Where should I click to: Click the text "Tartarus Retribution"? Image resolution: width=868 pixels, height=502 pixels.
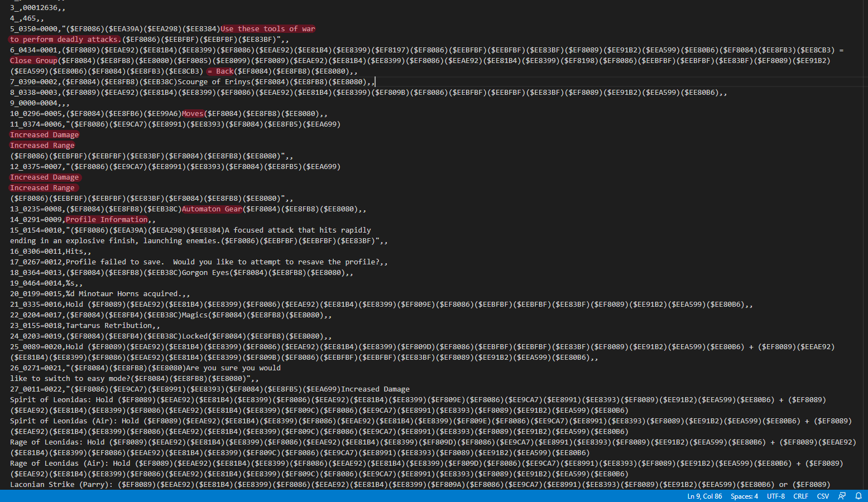coord(109,326)
